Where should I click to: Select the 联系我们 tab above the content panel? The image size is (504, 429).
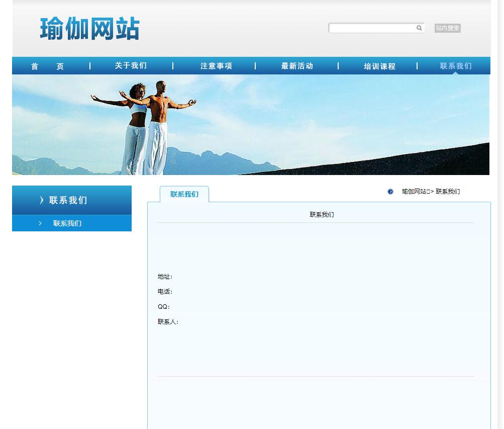click(184, 194)
